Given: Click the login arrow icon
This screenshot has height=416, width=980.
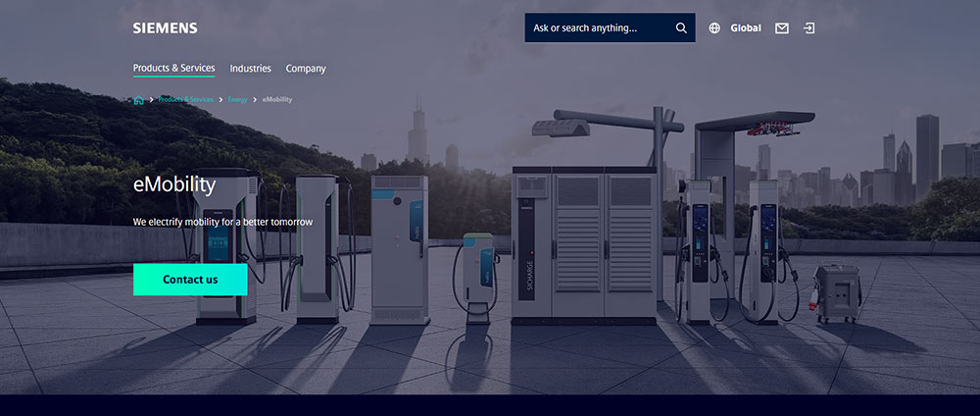Looking at the screenshot, I should point(809,28).
